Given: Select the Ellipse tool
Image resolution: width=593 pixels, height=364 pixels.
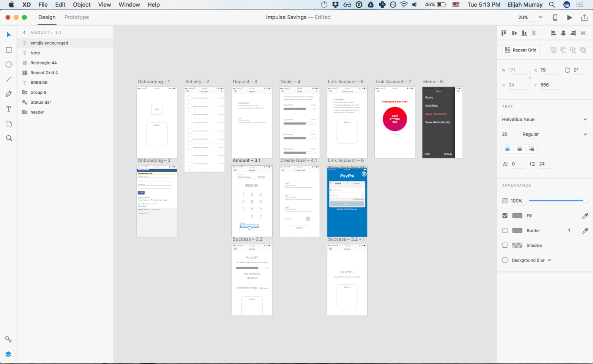Looking at the screenshot, I should point(9,64).
